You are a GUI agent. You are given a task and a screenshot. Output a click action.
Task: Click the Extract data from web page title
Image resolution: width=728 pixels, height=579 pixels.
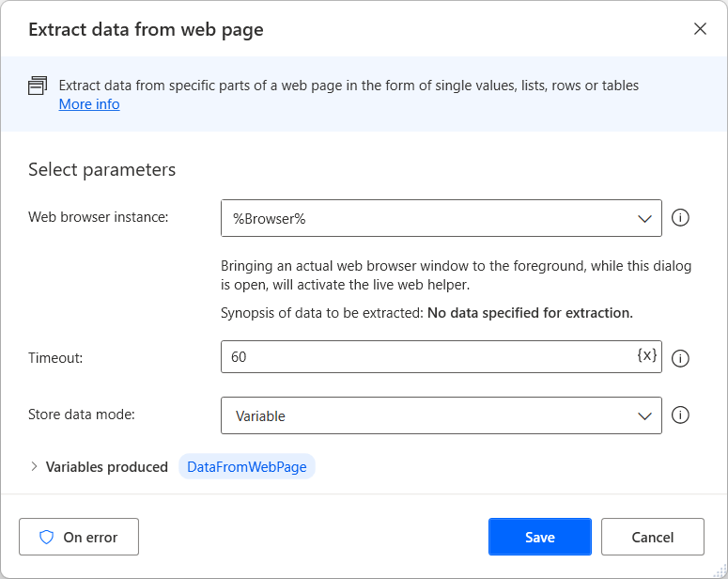[x=146, y=29]
